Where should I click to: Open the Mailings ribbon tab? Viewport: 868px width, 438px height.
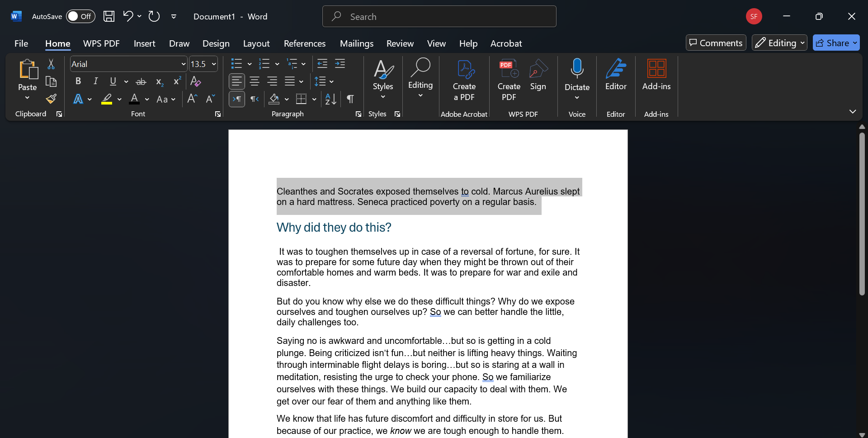tap(357, 43)
